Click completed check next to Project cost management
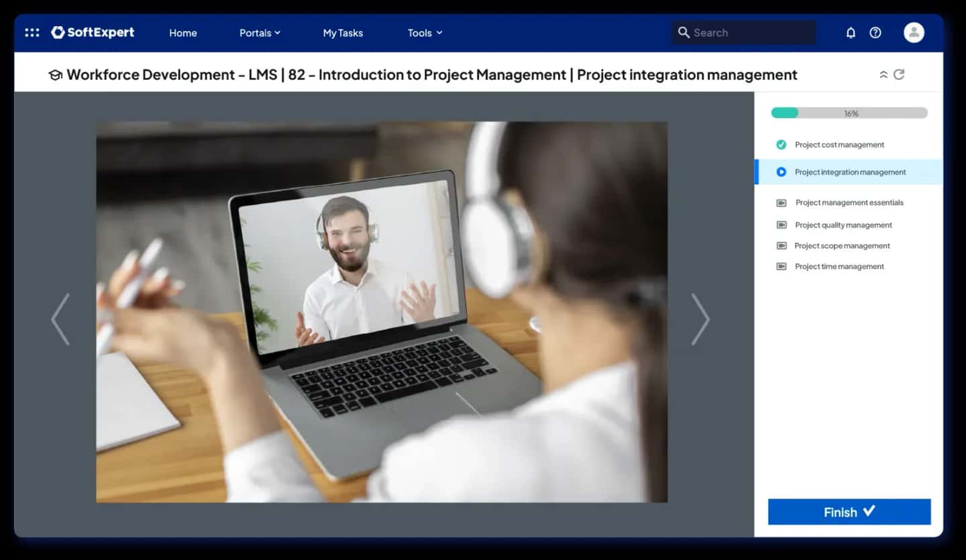 782,144
